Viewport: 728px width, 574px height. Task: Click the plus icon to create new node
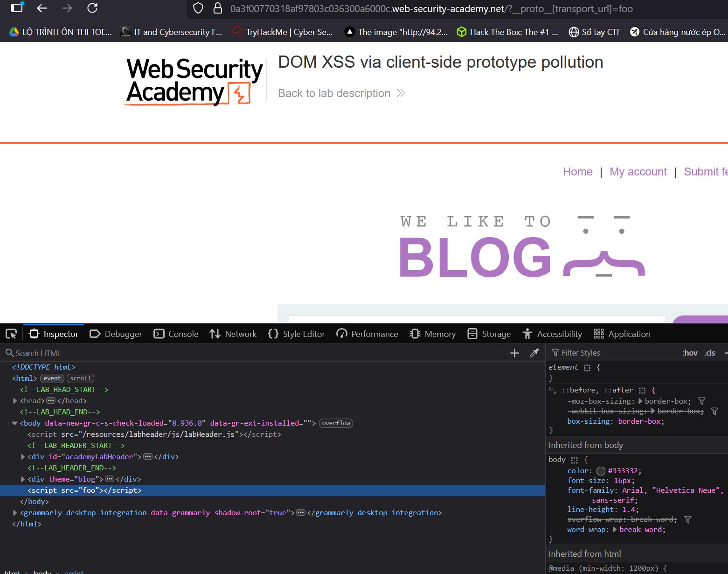pyautogui.click(x=514, y=353)
